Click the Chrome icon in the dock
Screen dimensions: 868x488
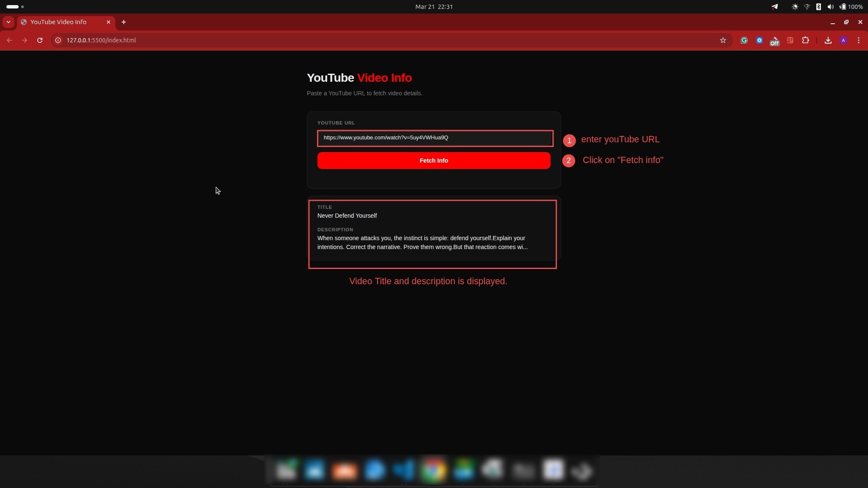pos(433,470)
